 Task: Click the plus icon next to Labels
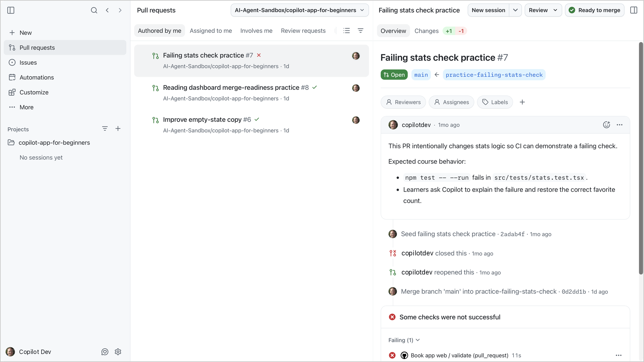click(x=522, y=102)
